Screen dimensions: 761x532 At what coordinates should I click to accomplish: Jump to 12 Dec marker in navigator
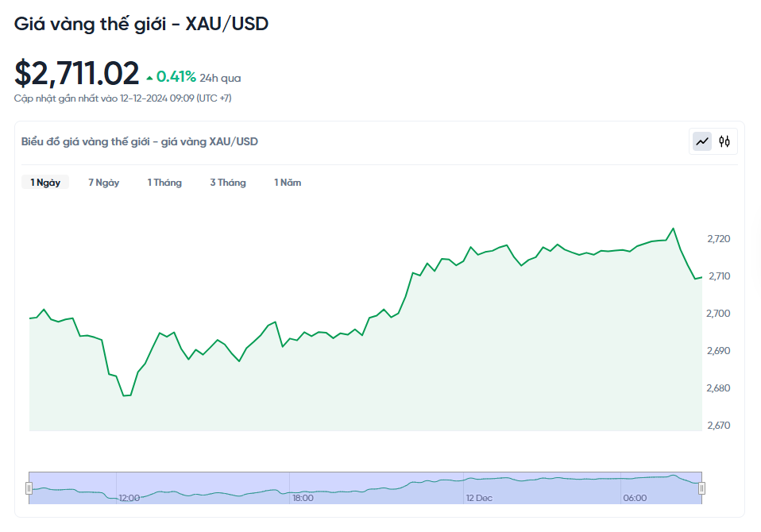click(479, 498)
